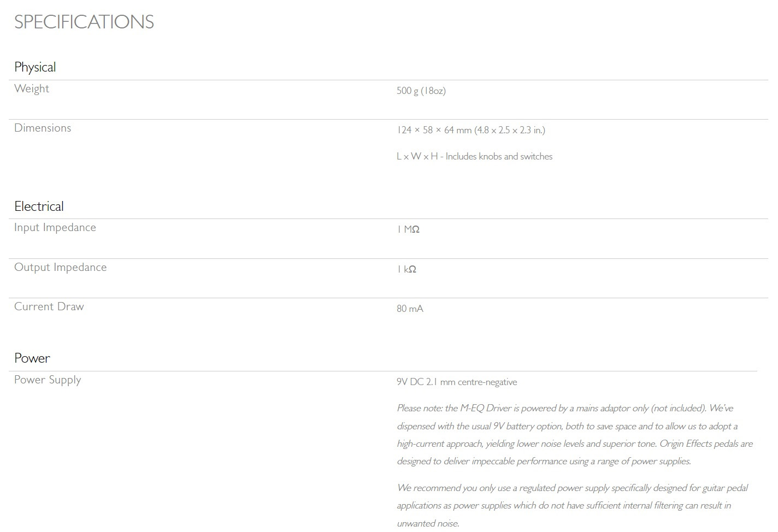Click the L x W x H note
This screenshot has height=532, width=778.
[474, 156]
